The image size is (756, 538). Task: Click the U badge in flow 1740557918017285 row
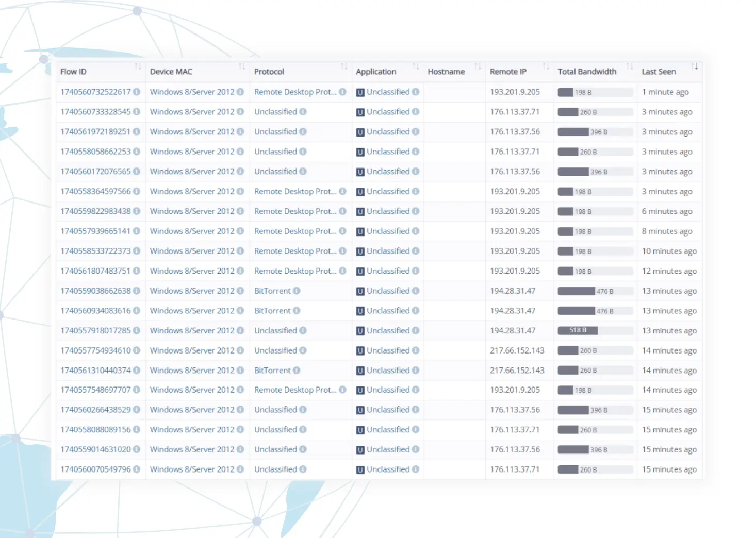pos(360,331)
